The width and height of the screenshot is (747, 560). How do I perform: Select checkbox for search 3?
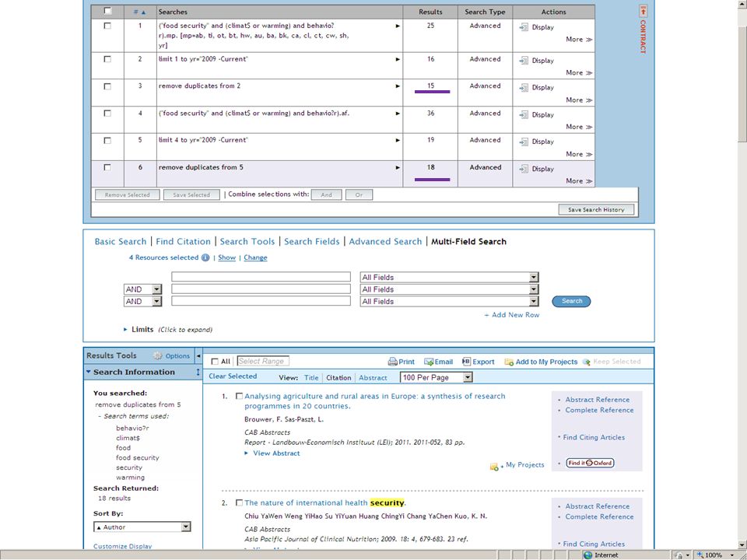[107, 86]
